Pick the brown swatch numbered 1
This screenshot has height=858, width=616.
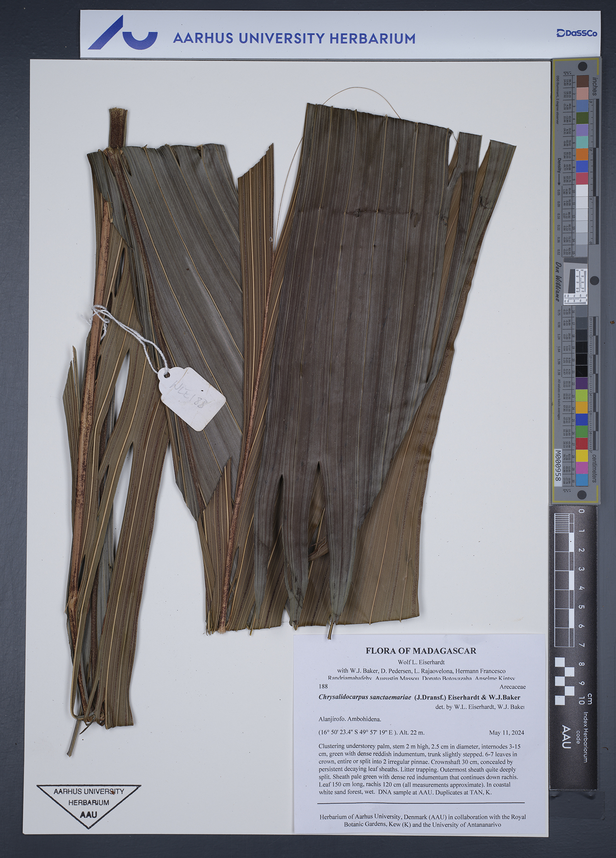582,81
